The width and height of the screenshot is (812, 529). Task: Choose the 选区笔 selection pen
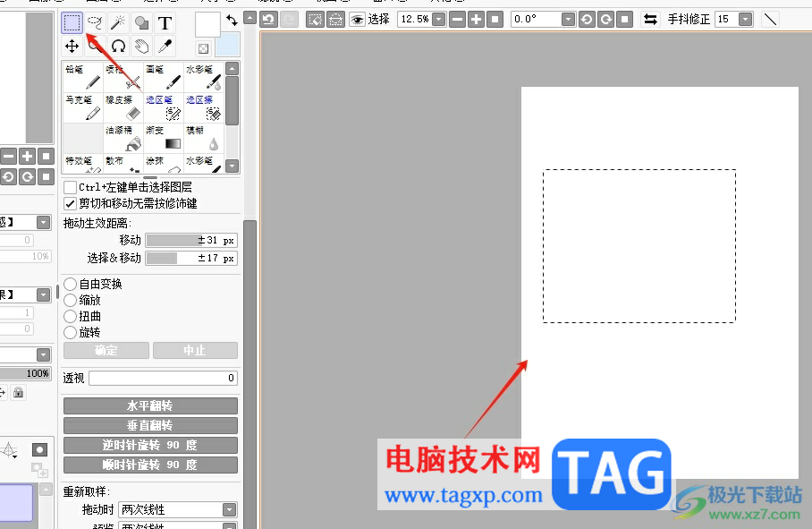pyautogui.click(x=164, y=107)
